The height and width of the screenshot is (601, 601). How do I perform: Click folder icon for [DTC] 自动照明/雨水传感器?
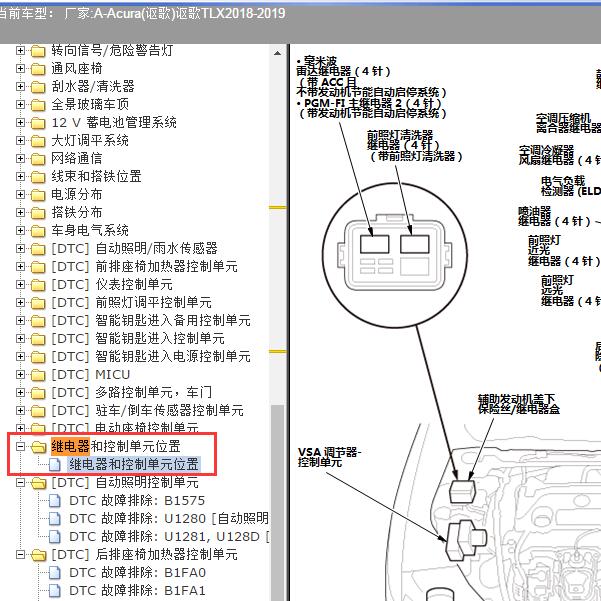38,249
